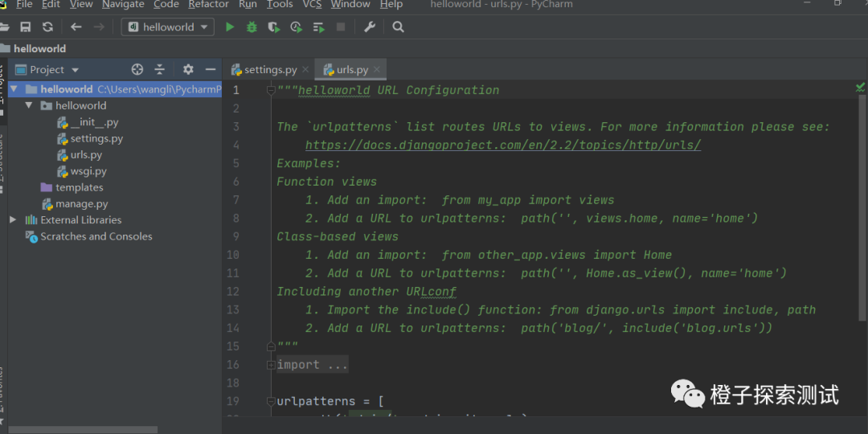
Task: Click the locate-file crosshair icon in Project panel
Action: [137, 69]
